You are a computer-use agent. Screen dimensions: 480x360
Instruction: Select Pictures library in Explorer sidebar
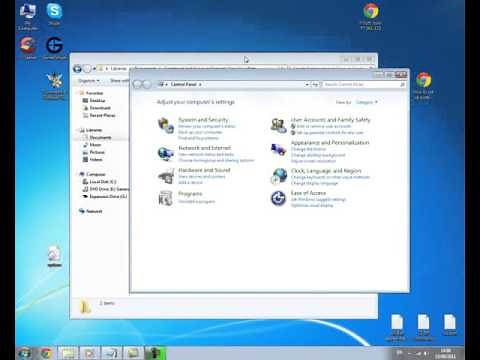pyautogui.click(x=94, y=152)
